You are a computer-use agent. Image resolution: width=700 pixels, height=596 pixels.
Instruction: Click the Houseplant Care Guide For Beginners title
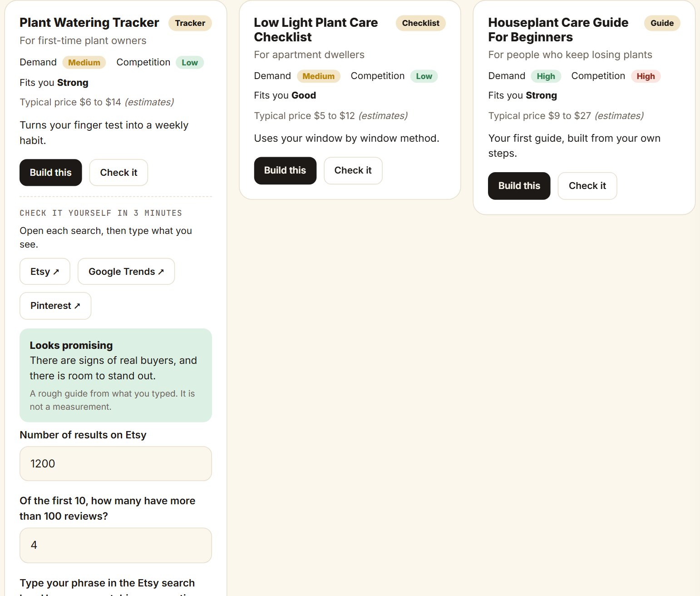coord(558,30)
